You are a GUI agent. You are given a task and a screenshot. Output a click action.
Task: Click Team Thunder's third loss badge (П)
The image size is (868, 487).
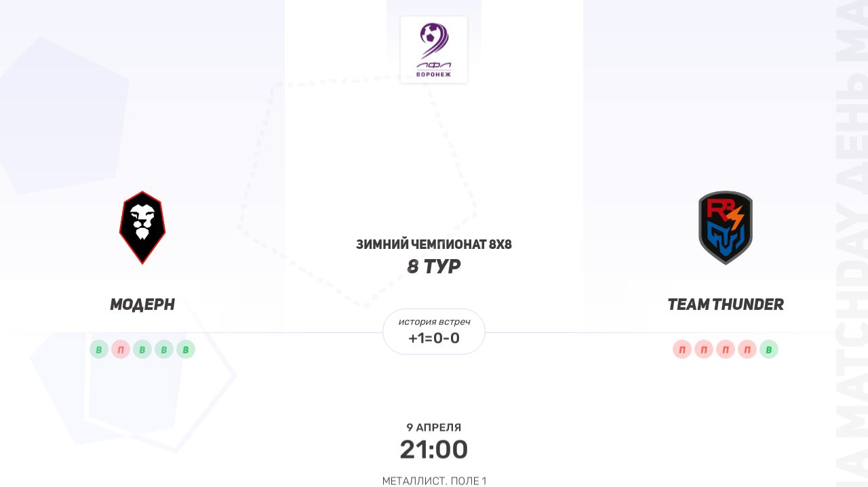coord(726,349)
